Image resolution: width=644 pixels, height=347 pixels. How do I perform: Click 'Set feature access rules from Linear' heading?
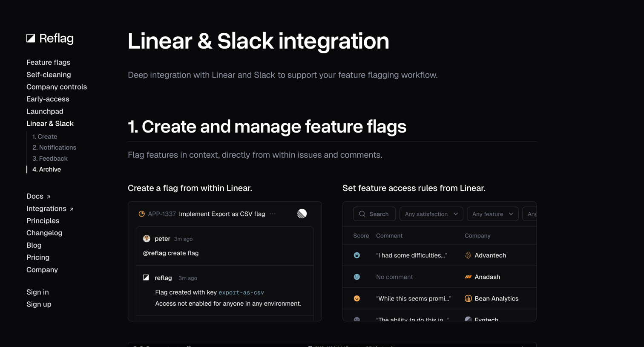(414, 188)
